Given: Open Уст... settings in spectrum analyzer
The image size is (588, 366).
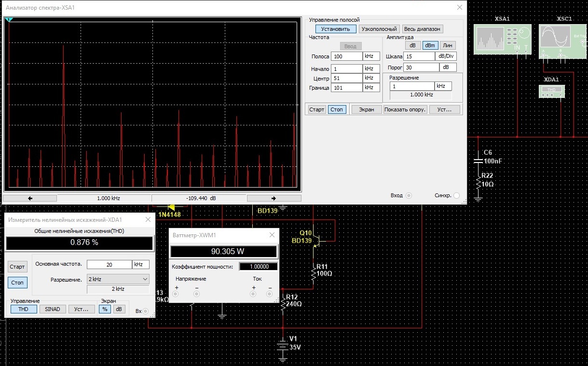Looking at the screenshot, I should pos(445,109).
